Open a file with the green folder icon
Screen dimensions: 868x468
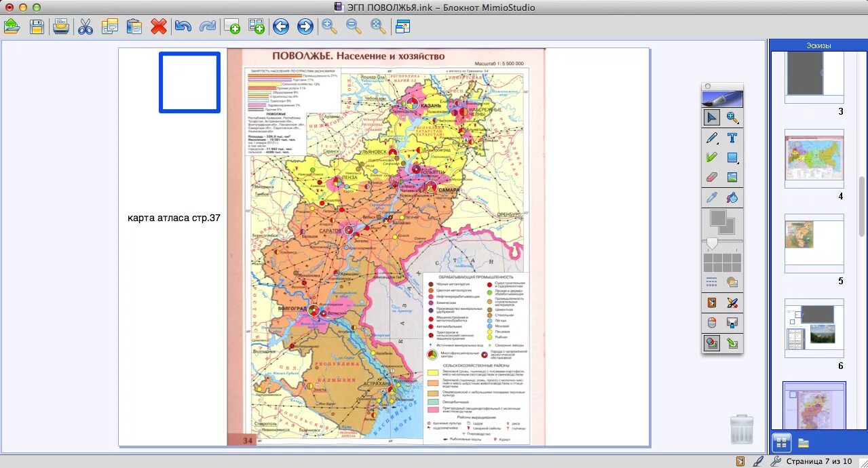click(x=12, y=26)
